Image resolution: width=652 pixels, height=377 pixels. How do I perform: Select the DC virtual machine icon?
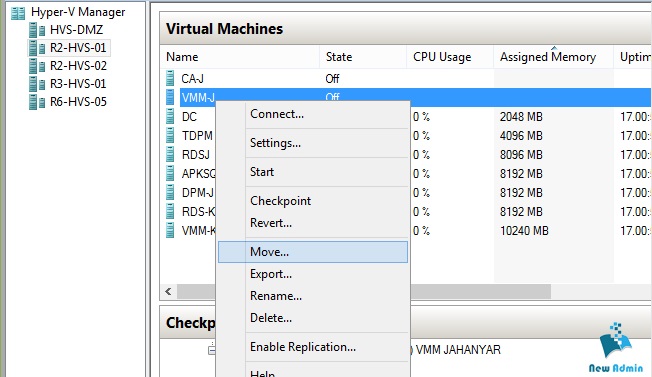(170, 116)
